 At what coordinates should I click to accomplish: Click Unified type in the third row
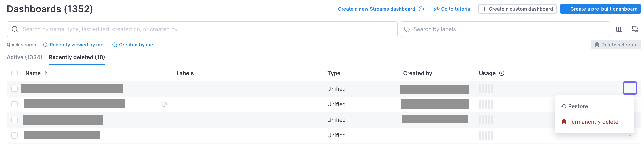[336, 120]
